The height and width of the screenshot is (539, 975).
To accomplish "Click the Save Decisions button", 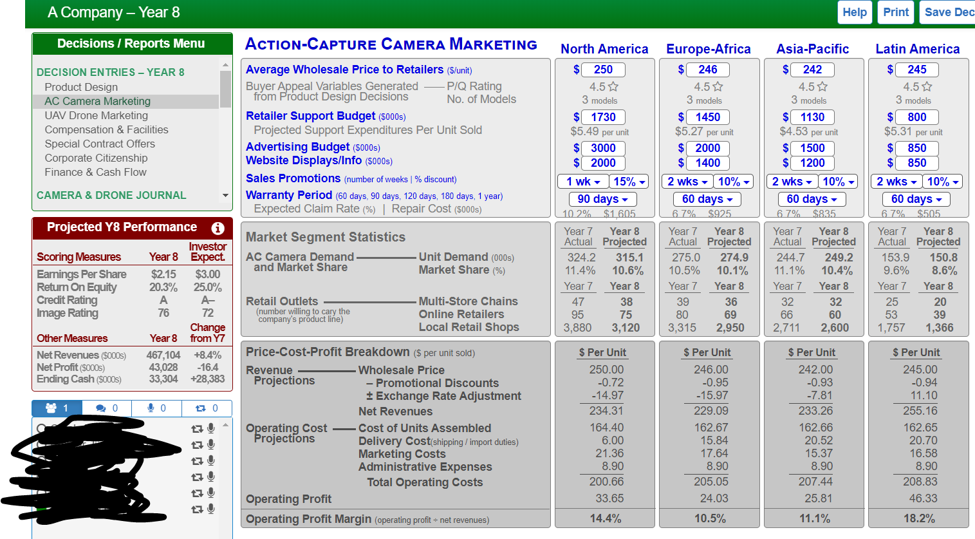I will pyautogui.click(x=947, y=12).
